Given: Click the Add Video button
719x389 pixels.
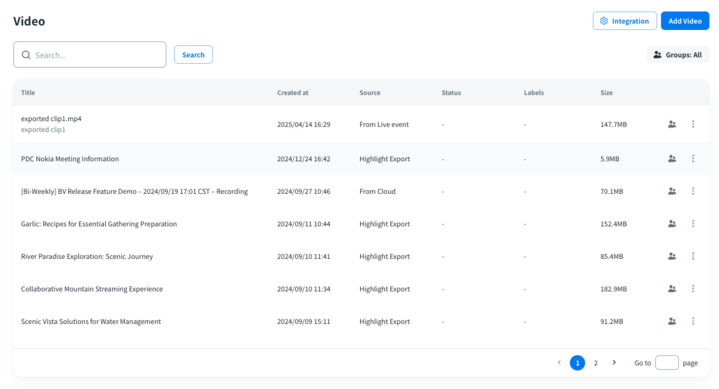Looking at the screenshot, I should point(685,21).
